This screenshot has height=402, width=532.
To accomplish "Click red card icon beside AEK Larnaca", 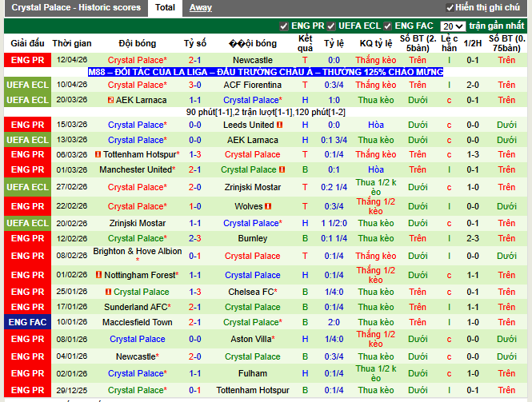I will click(110, 100).
